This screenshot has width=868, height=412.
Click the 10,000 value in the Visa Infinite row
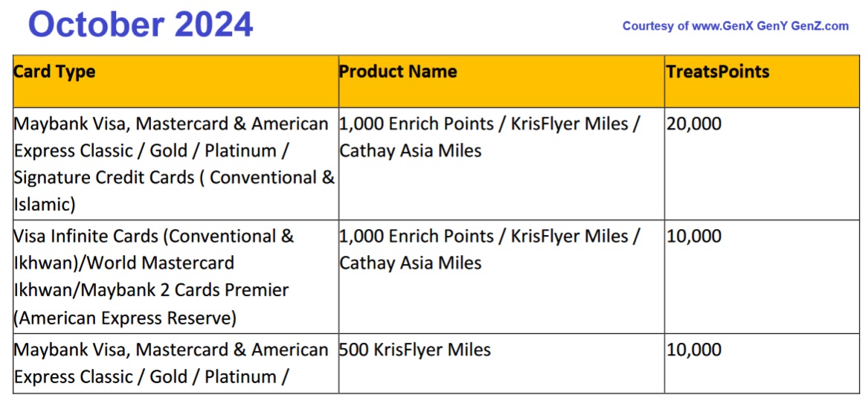694,236
